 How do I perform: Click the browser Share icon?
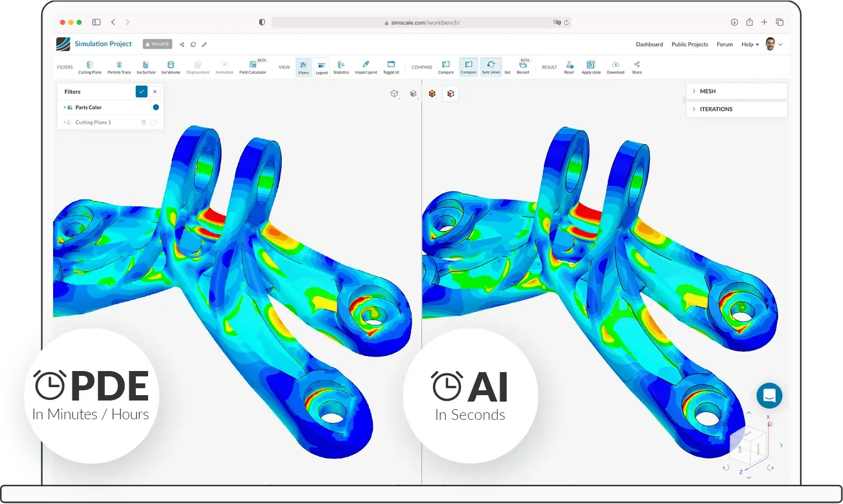pos(749,22)
